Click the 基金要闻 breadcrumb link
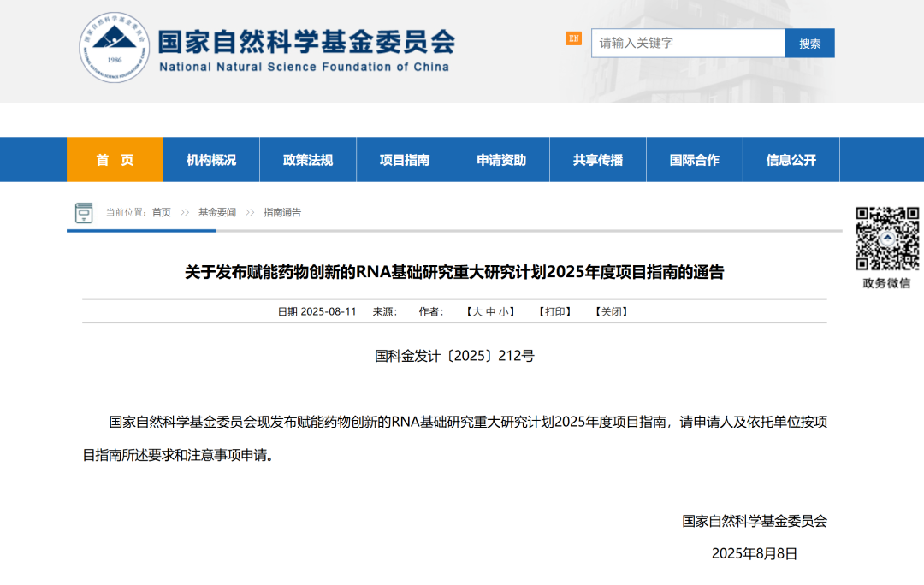Image resolution: width=924 pixels, height=585 pixels. click(217, 212)
